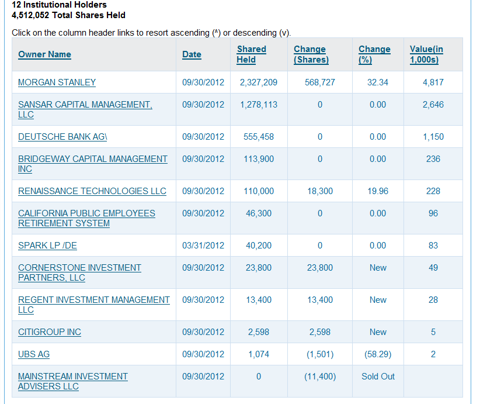Select the 32.34 percent change value
The width and height of the screenshot is (480, 404).
tap(378, 82)
